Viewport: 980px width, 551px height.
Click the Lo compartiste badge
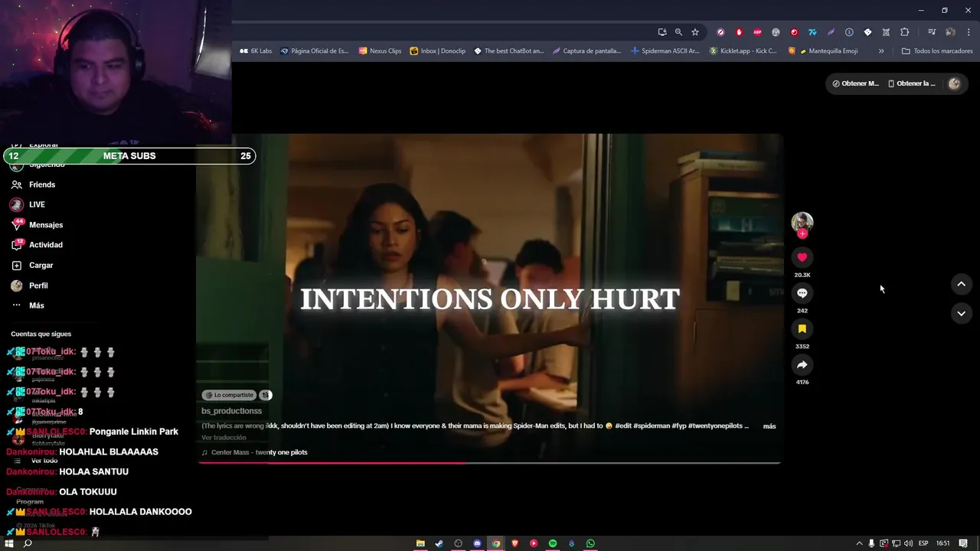(x=229, y=395)
